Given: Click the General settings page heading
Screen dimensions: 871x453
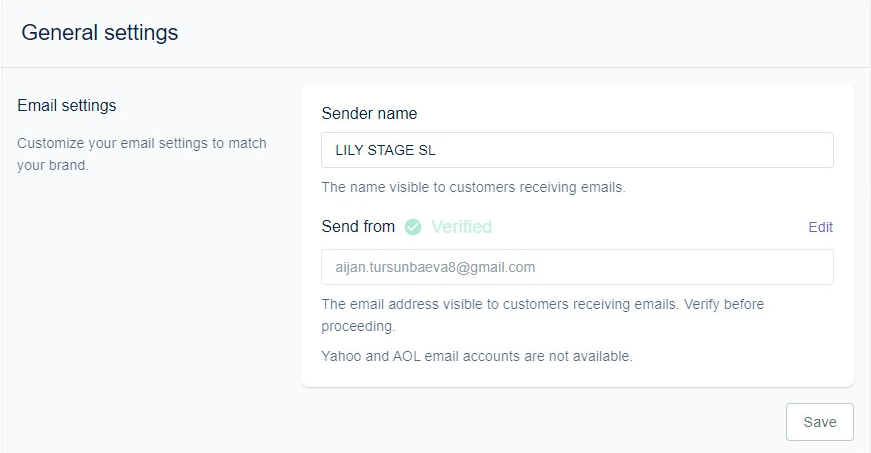Looking at the screenshot, I should pos(99,33).
